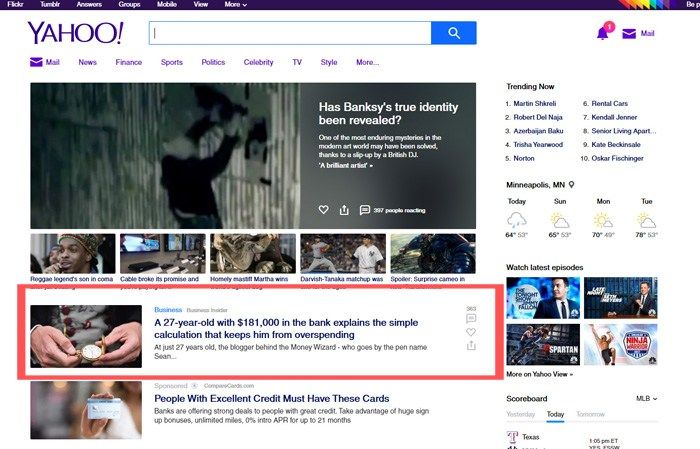Share the Banksy story via share icon
This screenshot has height=449, width=700.
click(x=344, y=210)
